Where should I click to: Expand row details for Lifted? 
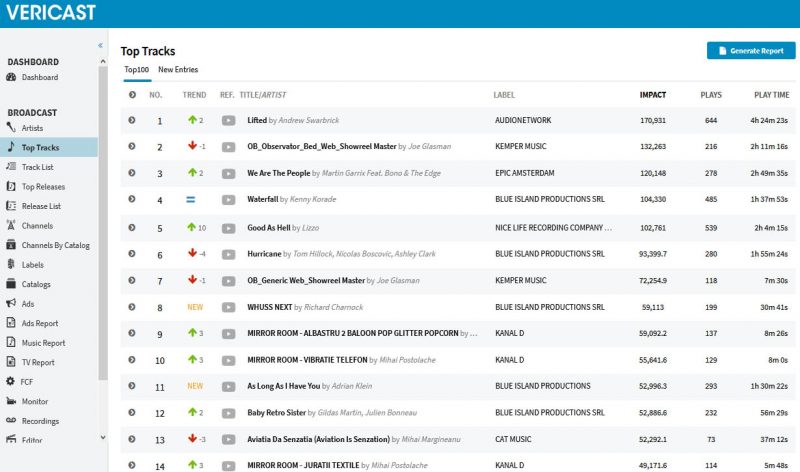[132, 120]
